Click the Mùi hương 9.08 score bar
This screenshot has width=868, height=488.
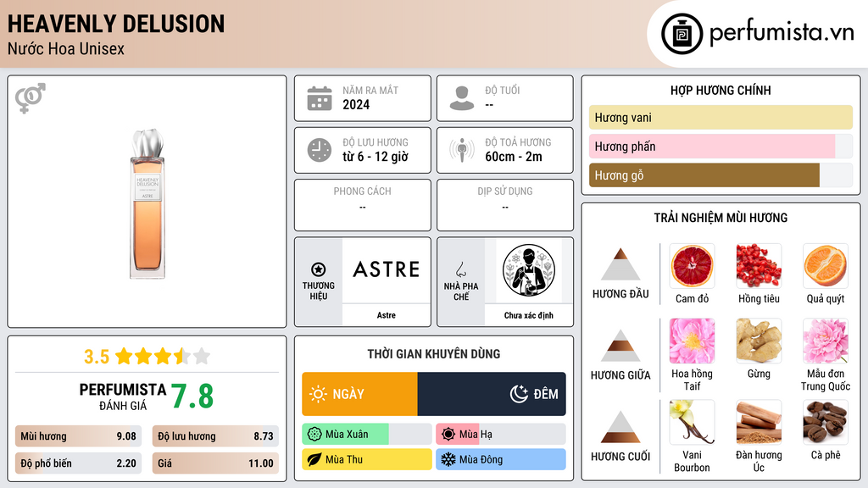[x=79, y=436]
